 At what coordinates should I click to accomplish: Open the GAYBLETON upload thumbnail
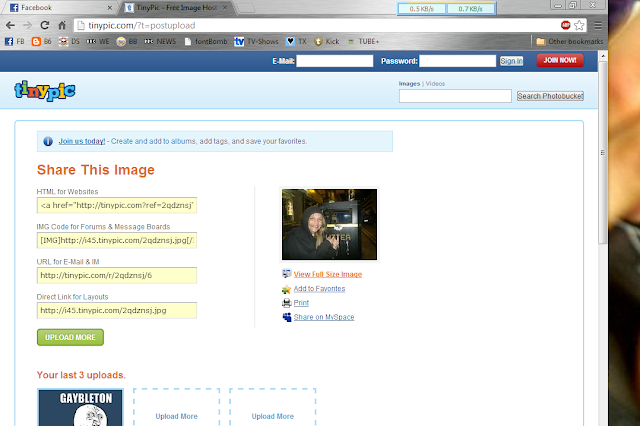[x=80, y=407]
